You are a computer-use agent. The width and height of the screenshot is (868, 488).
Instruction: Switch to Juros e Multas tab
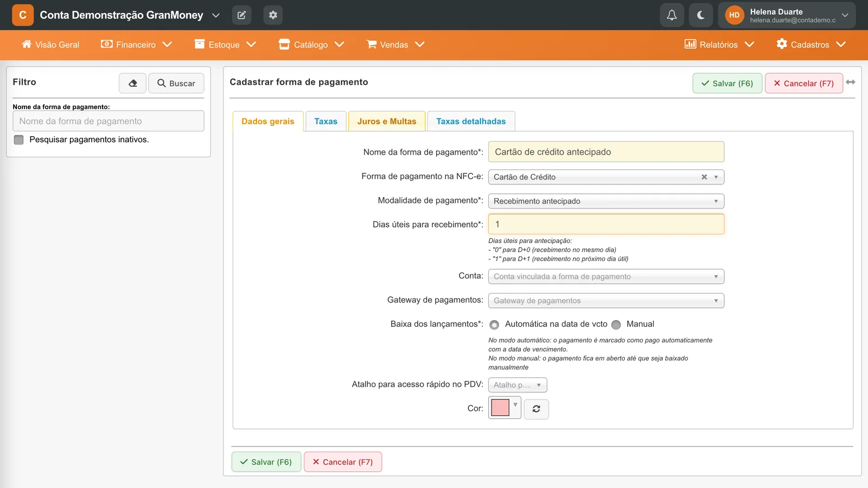click(387, 121)
